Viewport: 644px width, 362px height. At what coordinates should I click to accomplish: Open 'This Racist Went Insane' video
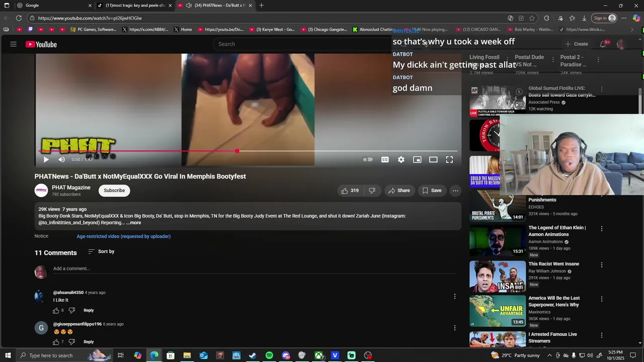pyautogui.click(x=553, y=264)
